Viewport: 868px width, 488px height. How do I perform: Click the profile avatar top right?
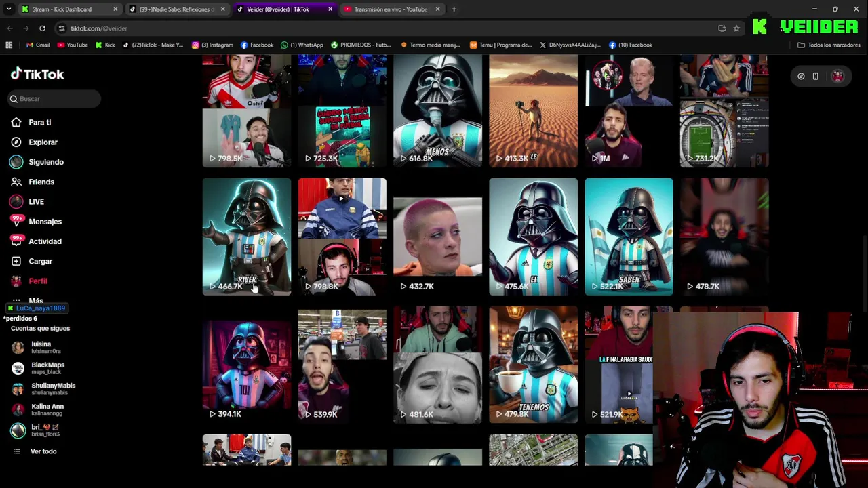point(838,77)
